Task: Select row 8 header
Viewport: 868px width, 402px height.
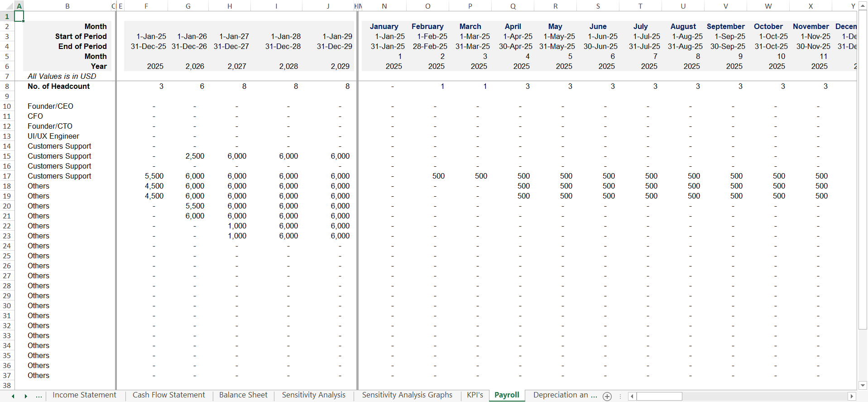Action: point(7,86)
